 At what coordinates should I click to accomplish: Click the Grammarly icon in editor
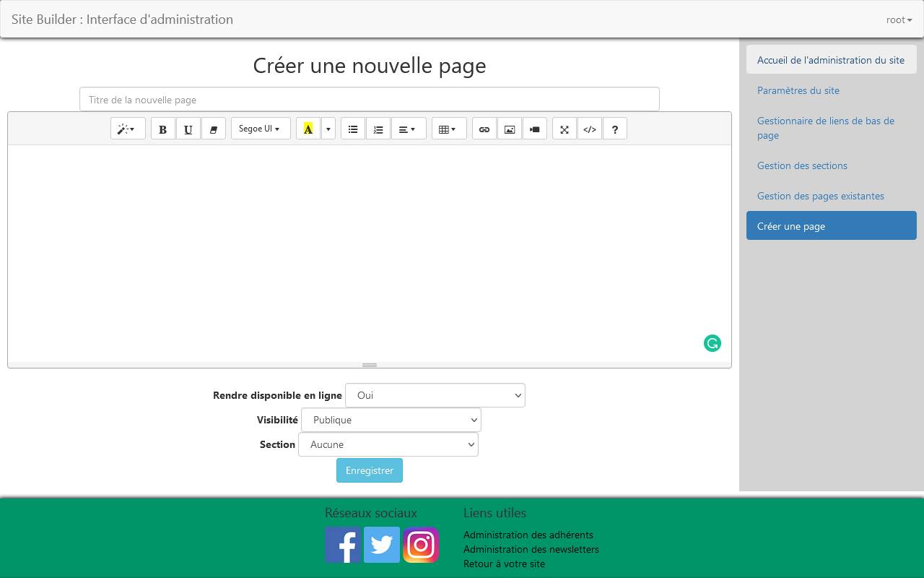(x=712, y=343)
